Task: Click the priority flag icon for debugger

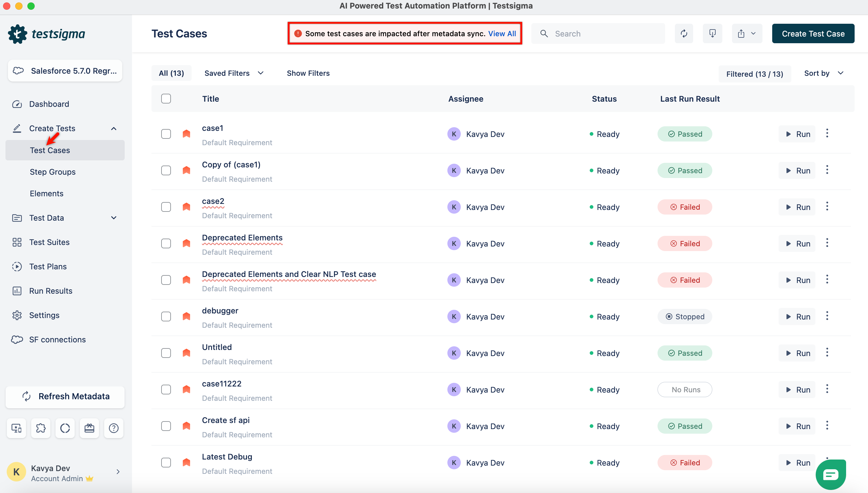Action: [186, 316]
